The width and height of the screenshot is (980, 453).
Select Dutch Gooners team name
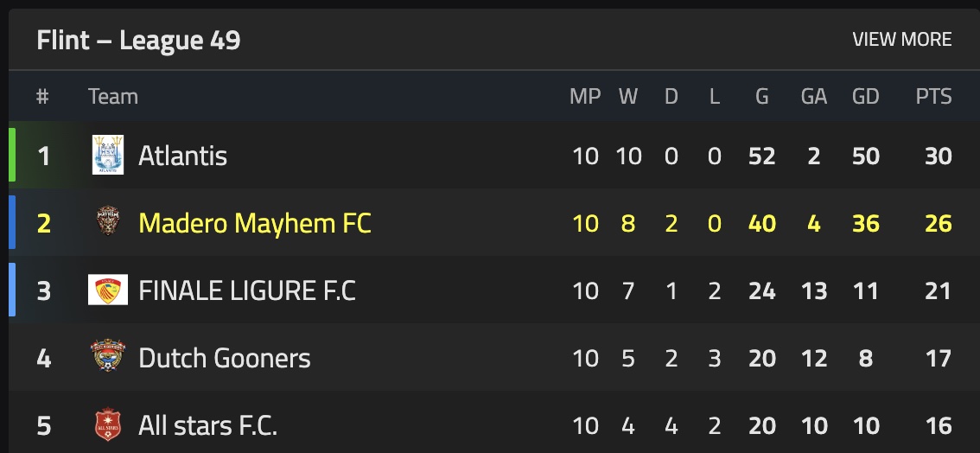click(x=224, y=358)
